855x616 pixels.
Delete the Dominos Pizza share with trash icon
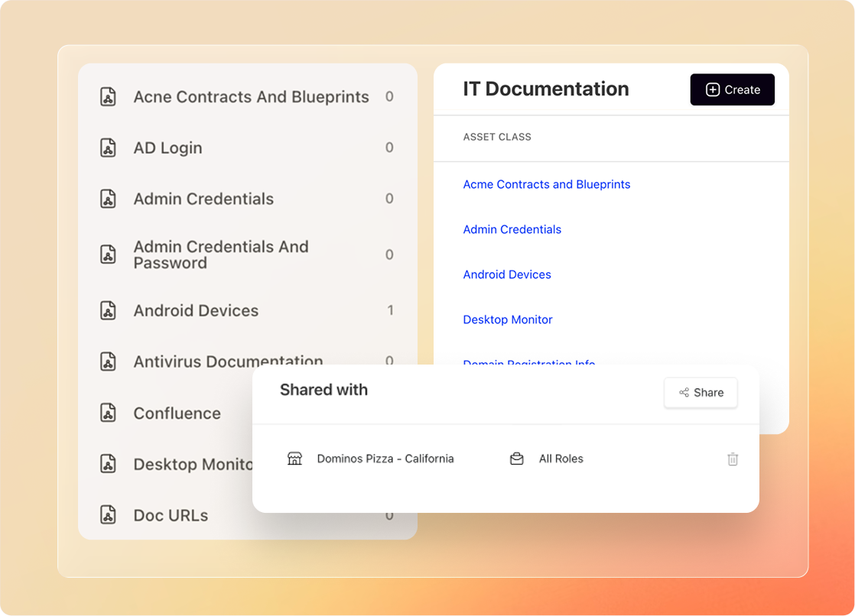[x=733, y=459]
